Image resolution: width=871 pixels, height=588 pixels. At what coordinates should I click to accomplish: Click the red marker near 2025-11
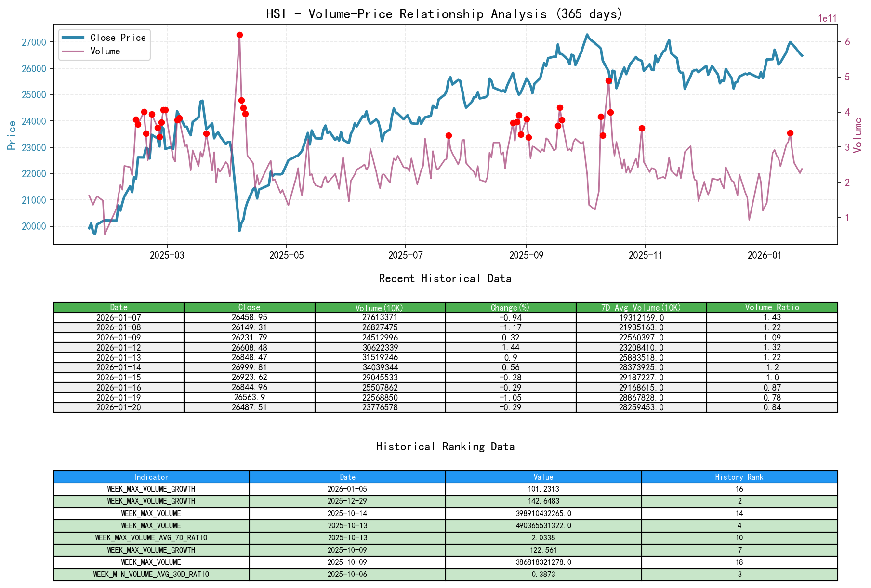tap(641, 128)
